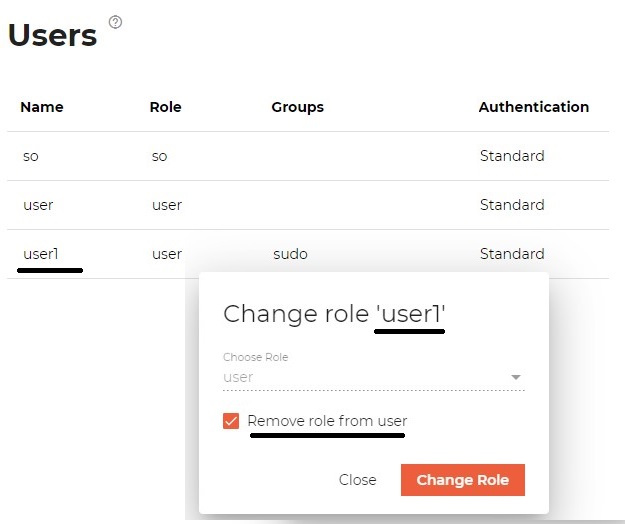The height and width of the screenshot is (524, 625).
Task: Uncheck the Remove role from user checkbox
Action: coord(231,421)
